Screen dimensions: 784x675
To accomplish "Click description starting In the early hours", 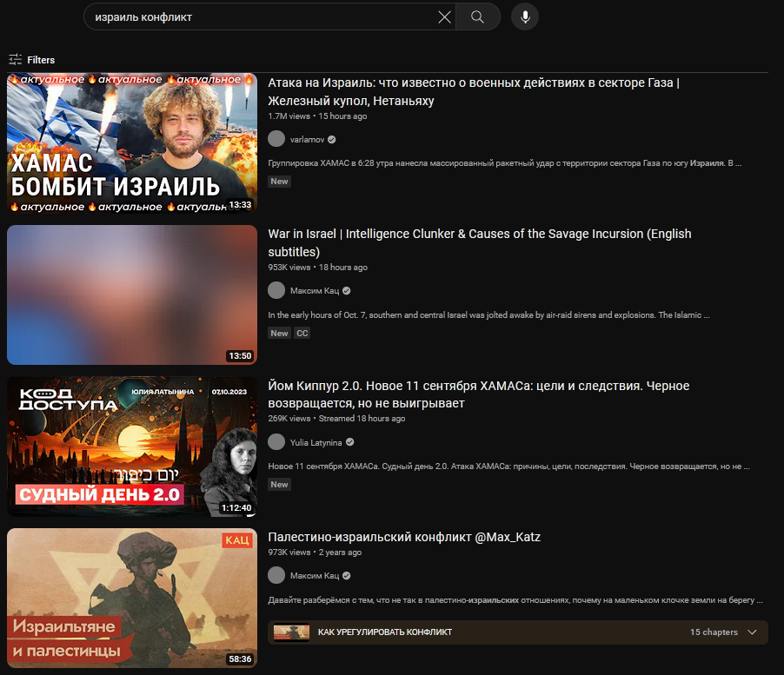I will (488, 314).
